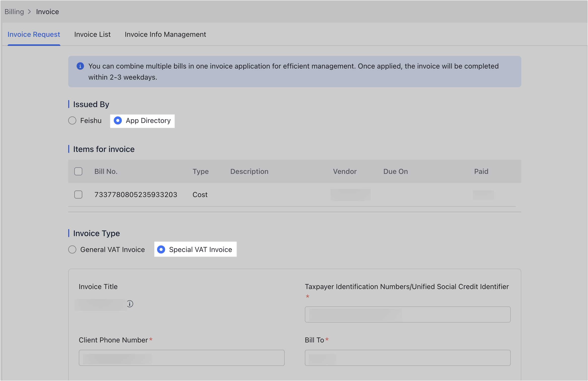Check the select-all checkbox in the table header
Image resolution: width=588 pixels, height=381 pixels.
pyautogui.click(x=78, y=171)
